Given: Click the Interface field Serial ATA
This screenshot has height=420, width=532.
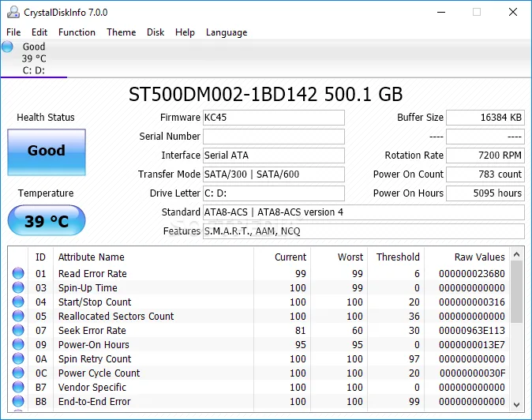Looking at the screenshot, I should [274, 156].
